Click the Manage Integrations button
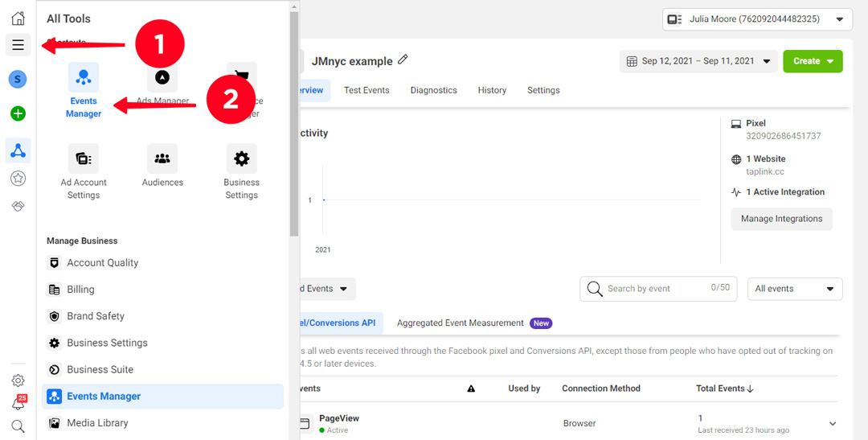Screen dimensions: 868x440 point(782,219)
